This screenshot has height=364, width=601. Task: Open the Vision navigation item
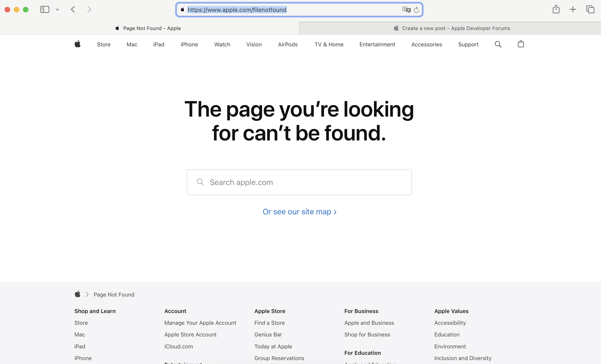254,44
